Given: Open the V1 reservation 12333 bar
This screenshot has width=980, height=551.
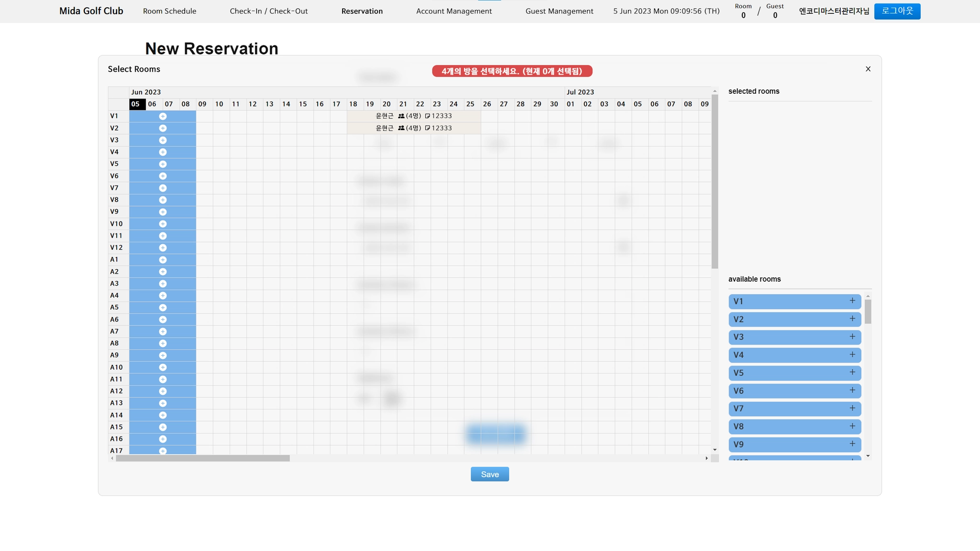Looking at the screenshot, I should (x=413, y=116).
